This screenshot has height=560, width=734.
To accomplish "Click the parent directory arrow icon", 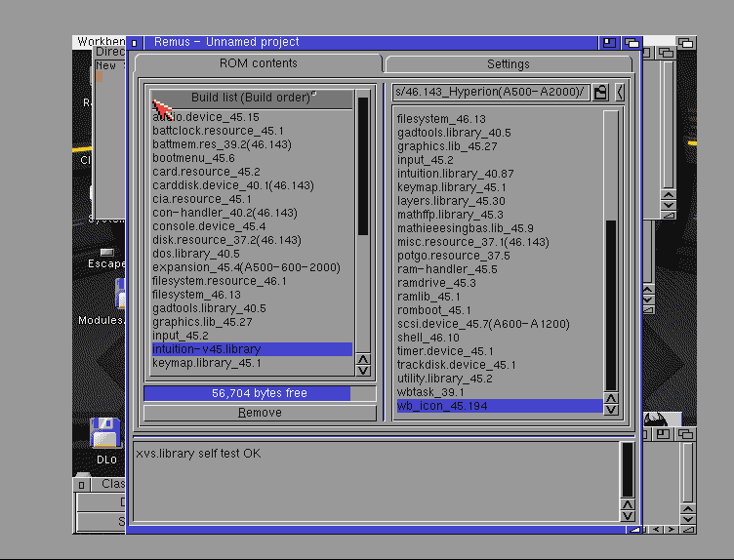I will click(621, 93).
